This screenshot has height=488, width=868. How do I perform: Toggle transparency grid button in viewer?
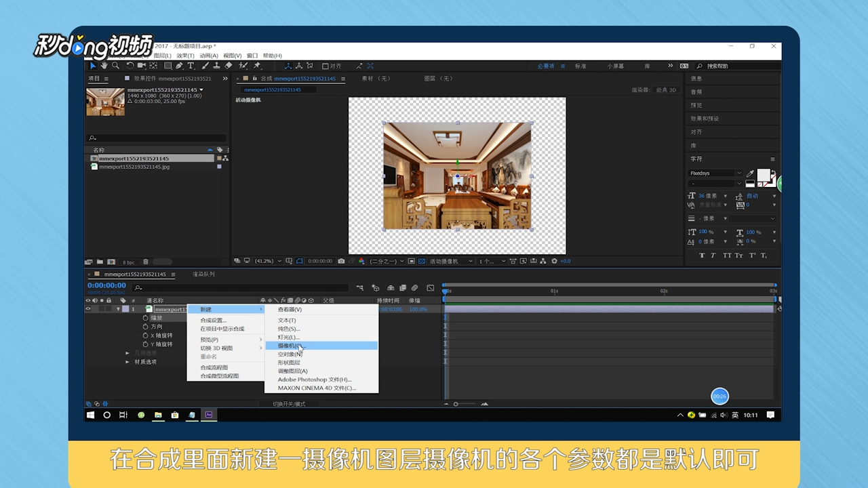coord(421,261)
